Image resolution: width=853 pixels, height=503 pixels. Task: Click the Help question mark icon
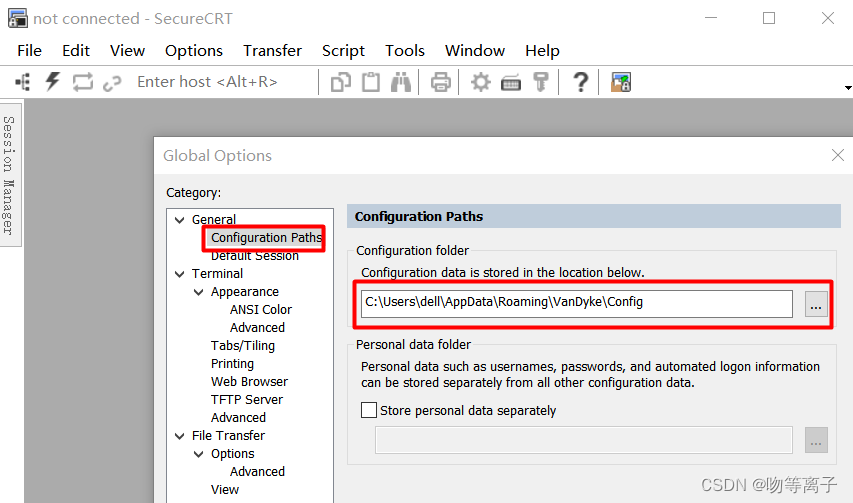pyautogui.click(x=581, y=82)
